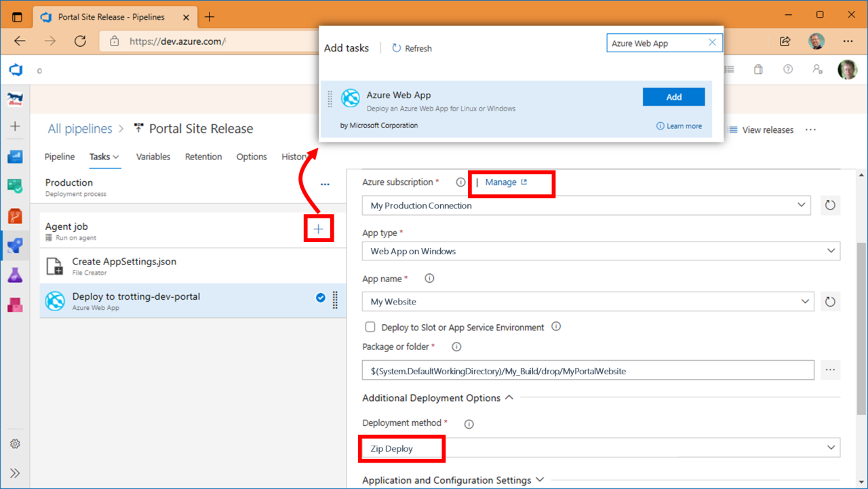Open Pipelines hub in the sidebar
Viewport: 868px width, 489px height.
(15, 246)
